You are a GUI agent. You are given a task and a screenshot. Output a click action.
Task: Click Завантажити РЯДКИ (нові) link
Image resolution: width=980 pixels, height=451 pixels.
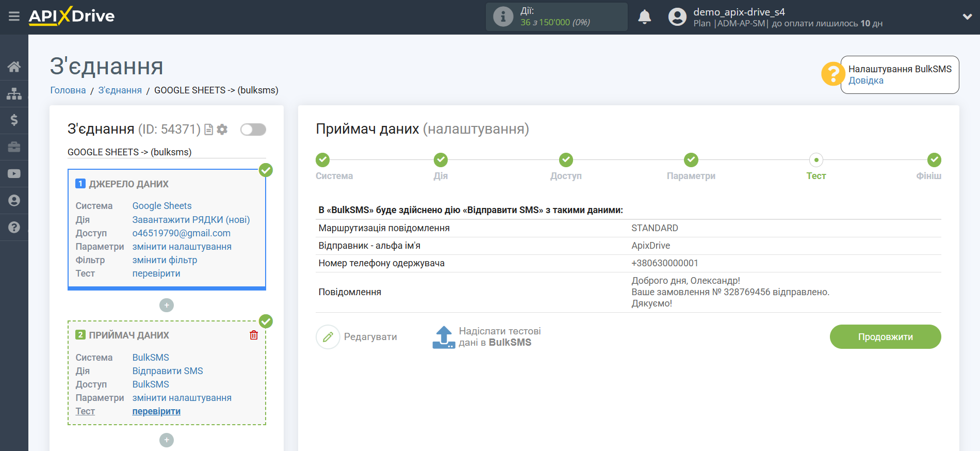tap(191, 220)
